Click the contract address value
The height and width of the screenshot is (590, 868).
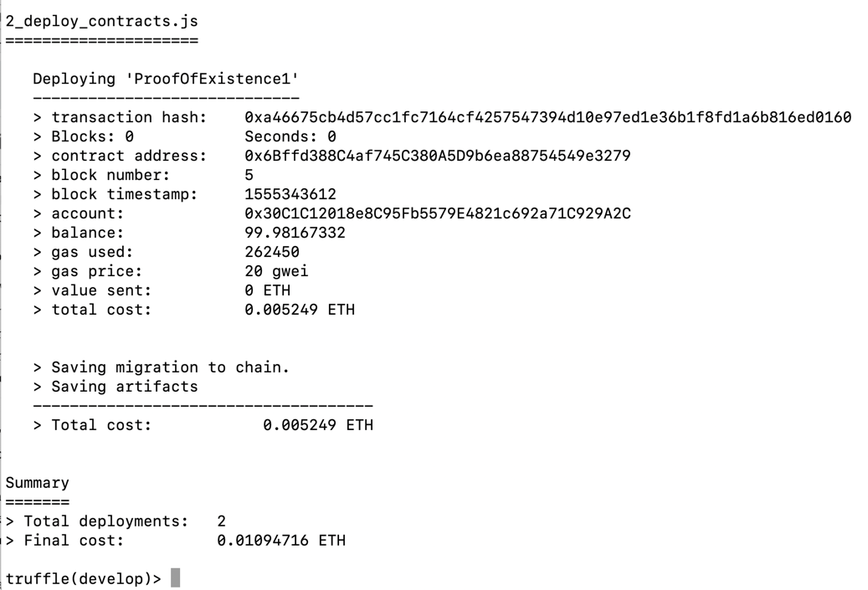click(437, 156)
